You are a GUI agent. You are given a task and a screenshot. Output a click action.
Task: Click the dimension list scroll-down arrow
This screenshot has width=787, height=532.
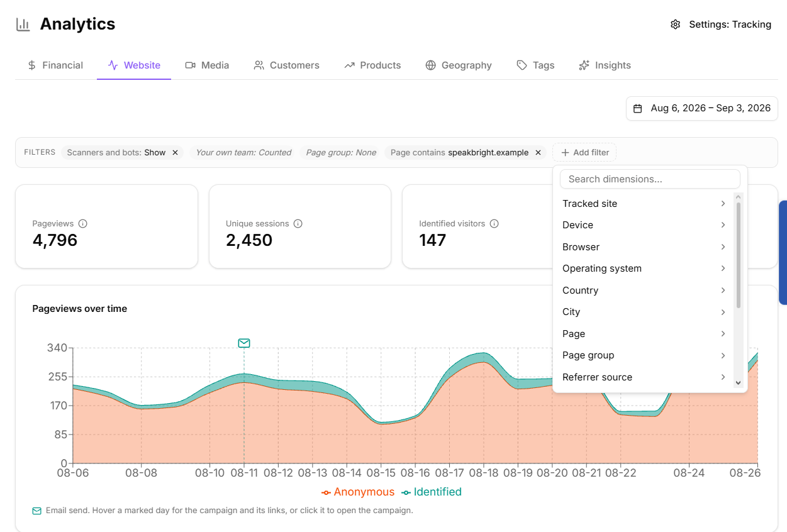pos(739,382)
